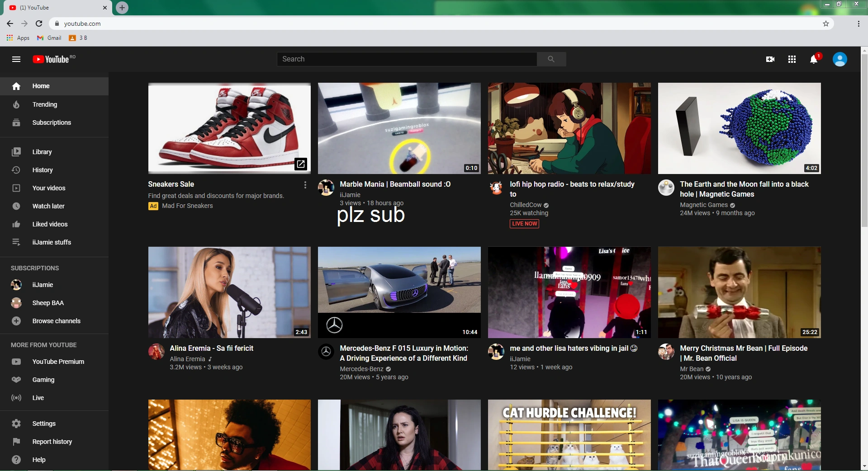Play the Earth and Moon black hole thumbnail
Viewport: 868px width, 471px height.
pos(740,128)
